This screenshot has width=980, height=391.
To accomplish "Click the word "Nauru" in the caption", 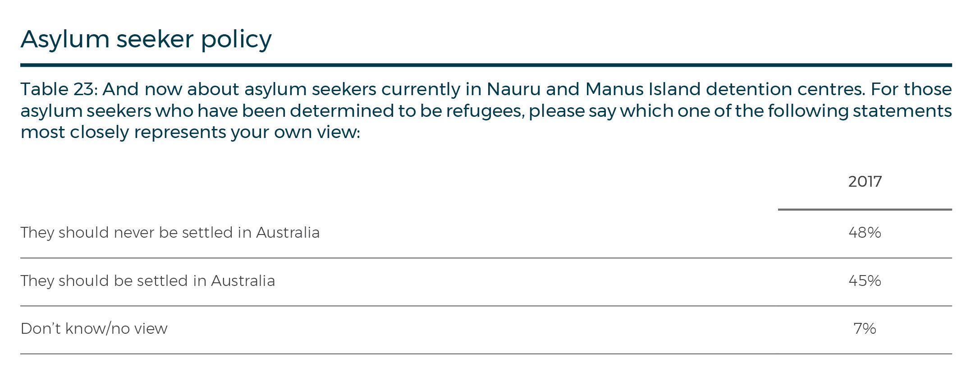I will coord(513,89).
